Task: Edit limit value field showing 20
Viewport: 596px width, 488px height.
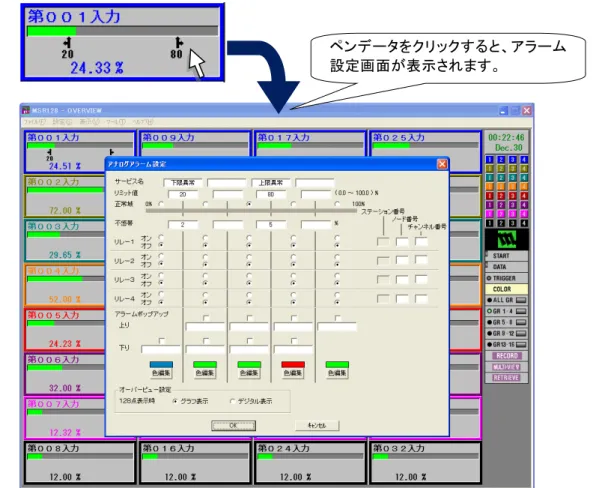Action: click(183, 194)
